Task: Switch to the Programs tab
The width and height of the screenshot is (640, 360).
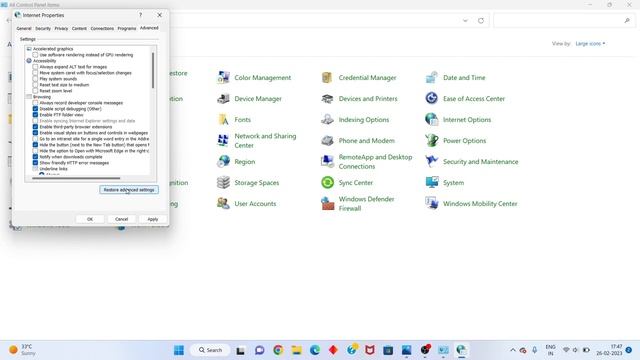Action: pyautogui.click(x=127, y=29)
